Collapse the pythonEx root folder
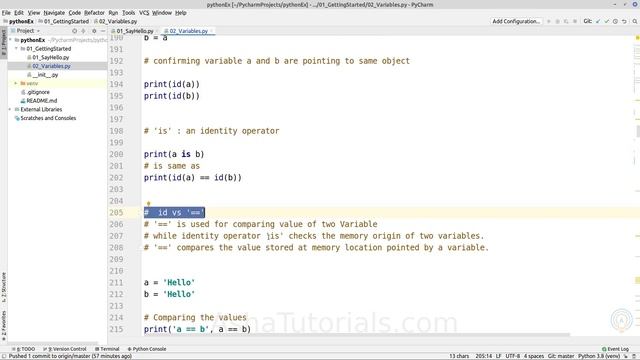 point(11,40)
